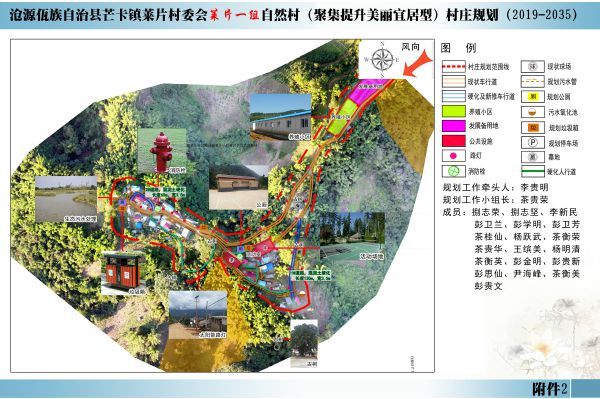Viewport: 600px width, 399px height.
Task: Click the orange dashed 规划污水管 legend symbol
Action: click(533, 81)
